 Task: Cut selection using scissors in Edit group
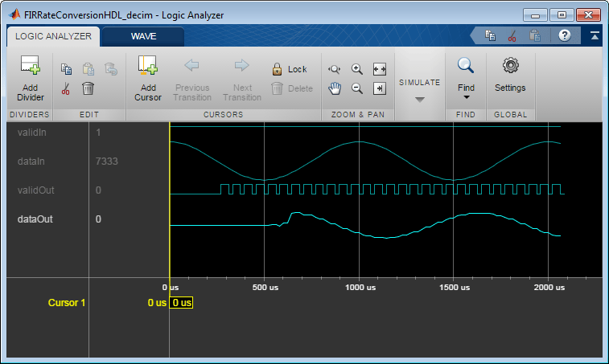66,88
